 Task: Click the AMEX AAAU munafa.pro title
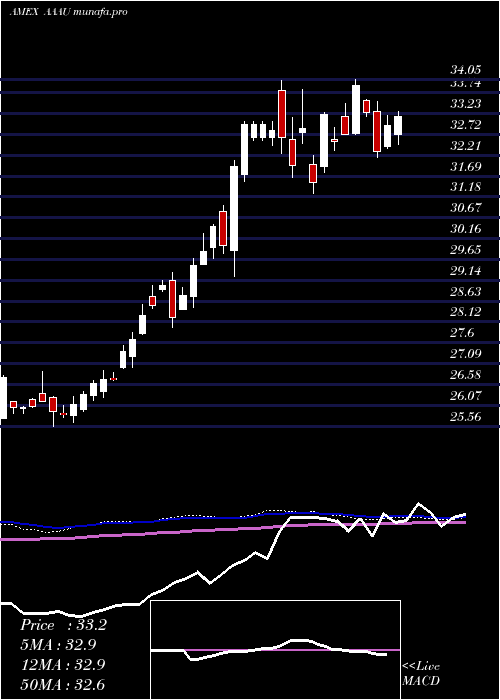tap(68, 12)
